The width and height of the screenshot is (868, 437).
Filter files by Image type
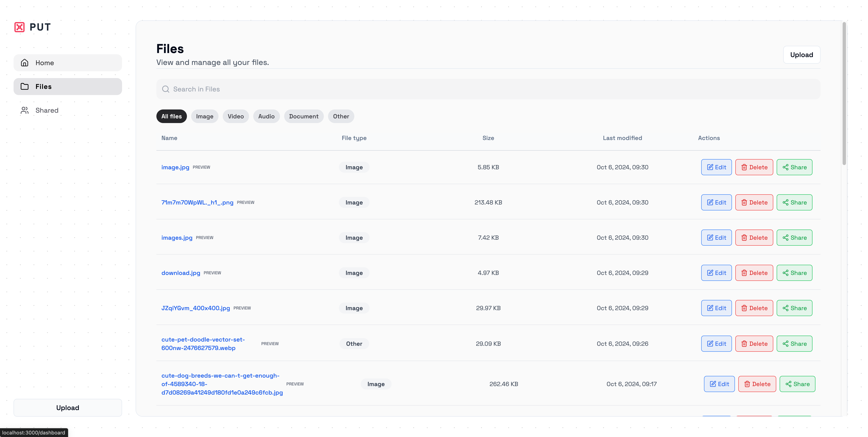[204, 116]
